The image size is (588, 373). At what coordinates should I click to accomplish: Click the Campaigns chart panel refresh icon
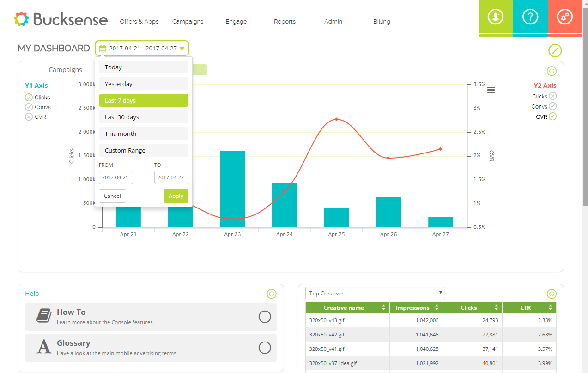tap(552, 71)
